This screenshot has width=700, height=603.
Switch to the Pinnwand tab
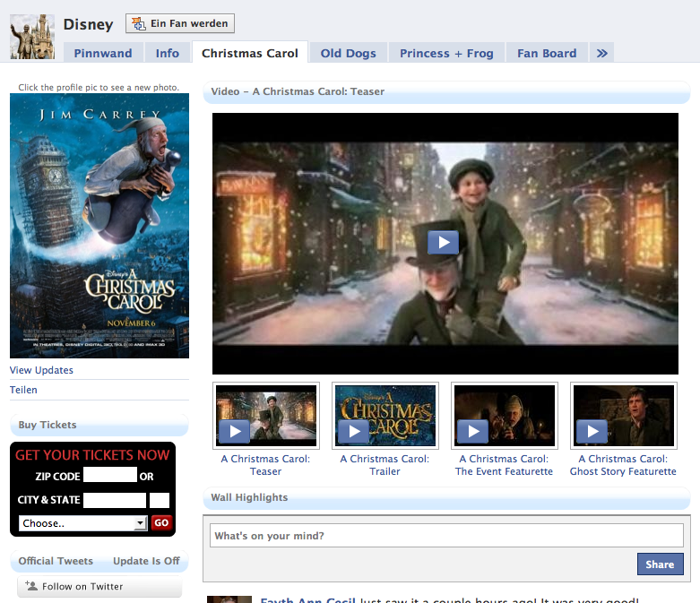click(102, 53)
